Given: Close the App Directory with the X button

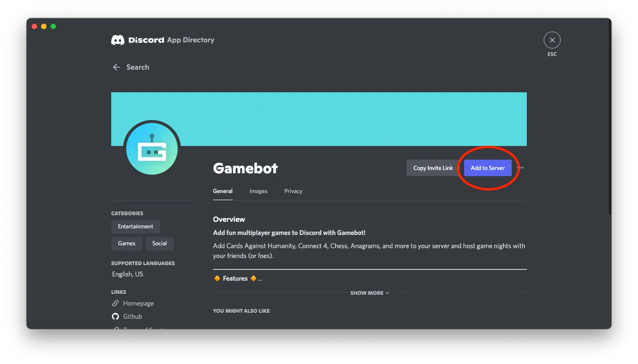Looking at the screenshot, I should (x=552, y=40).
